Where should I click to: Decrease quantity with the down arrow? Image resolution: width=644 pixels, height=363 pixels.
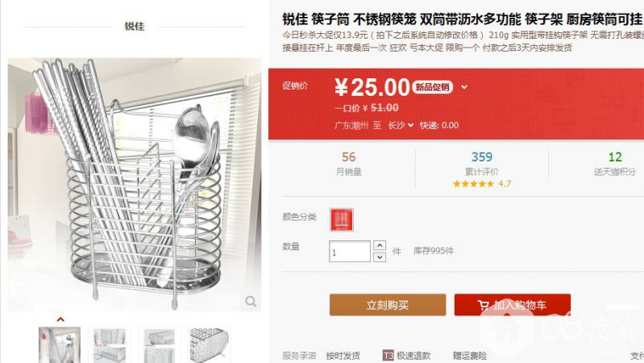click(x=380, y=257)
